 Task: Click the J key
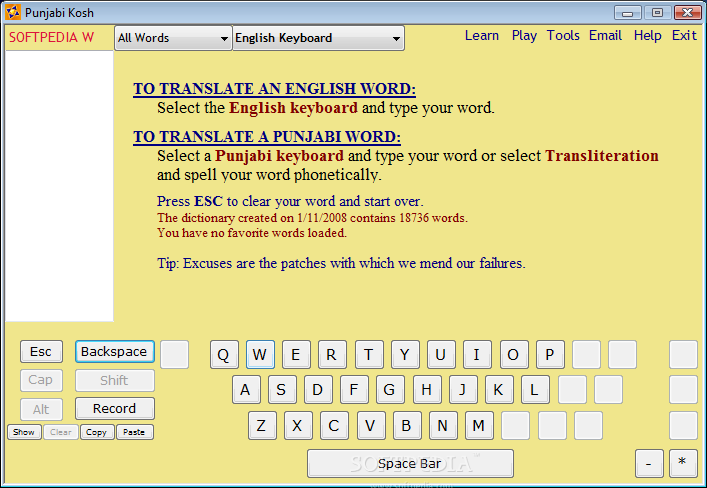pyautogui.click(x=464, y=390)
